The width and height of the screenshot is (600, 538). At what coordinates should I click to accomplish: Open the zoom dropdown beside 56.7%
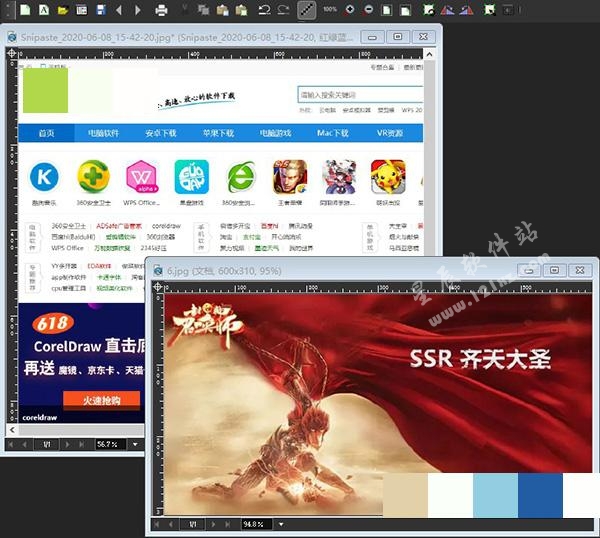point(135,445)
